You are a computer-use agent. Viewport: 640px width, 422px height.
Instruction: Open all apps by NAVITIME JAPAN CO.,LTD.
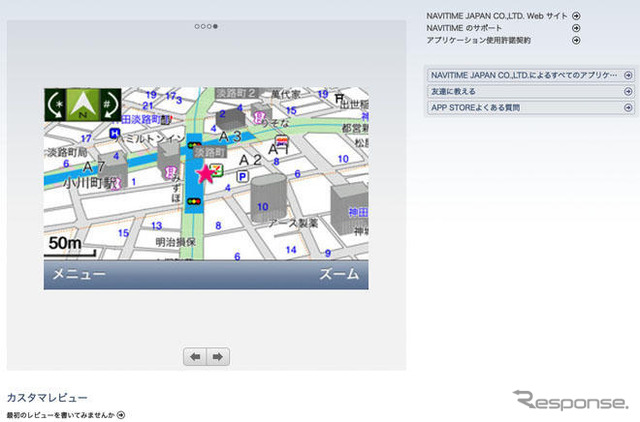click(531, 75)
